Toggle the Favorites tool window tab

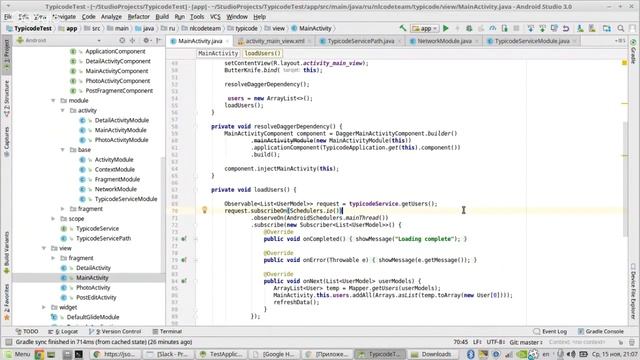(x=6, y=302)
